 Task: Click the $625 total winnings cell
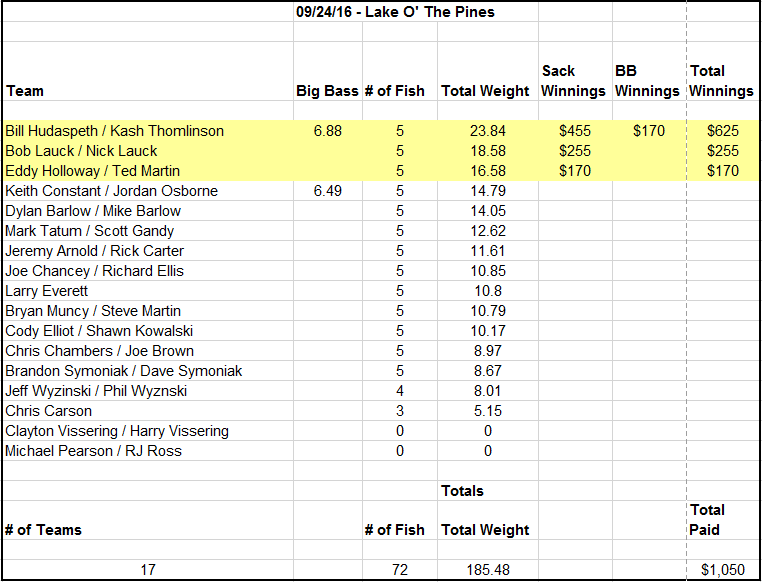coord(723,131)
